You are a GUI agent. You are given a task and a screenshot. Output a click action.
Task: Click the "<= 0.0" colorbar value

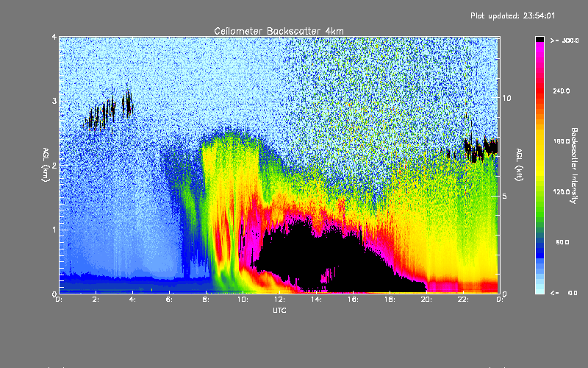(x=564, y=292)
